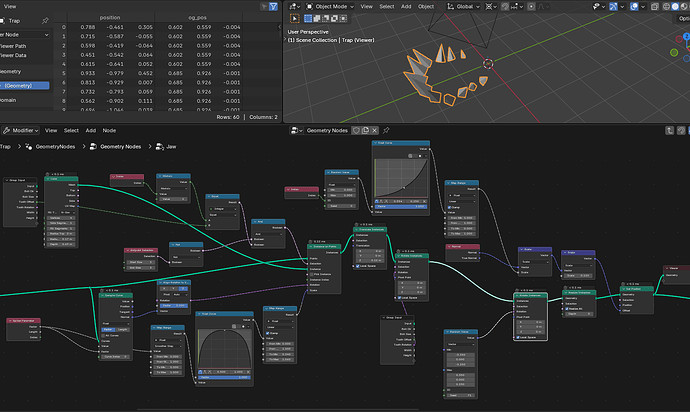The image size is (690, 412).
Task: Switch to solid viewport shading
Action: [675, 6]
